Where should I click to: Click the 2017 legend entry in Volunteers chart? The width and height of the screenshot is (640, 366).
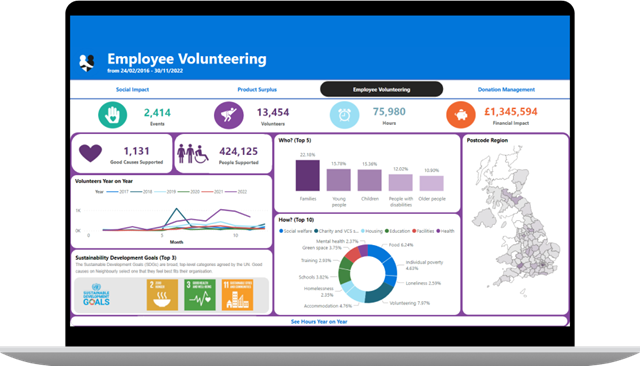(x=118, y=192)
